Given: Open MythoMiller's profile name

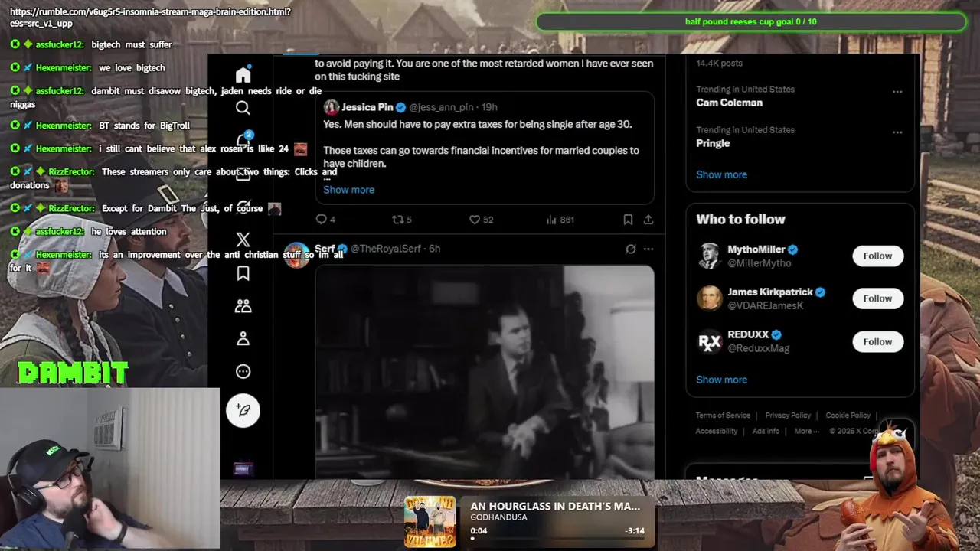Looking at the screenshot, I should tap(756, 249).
